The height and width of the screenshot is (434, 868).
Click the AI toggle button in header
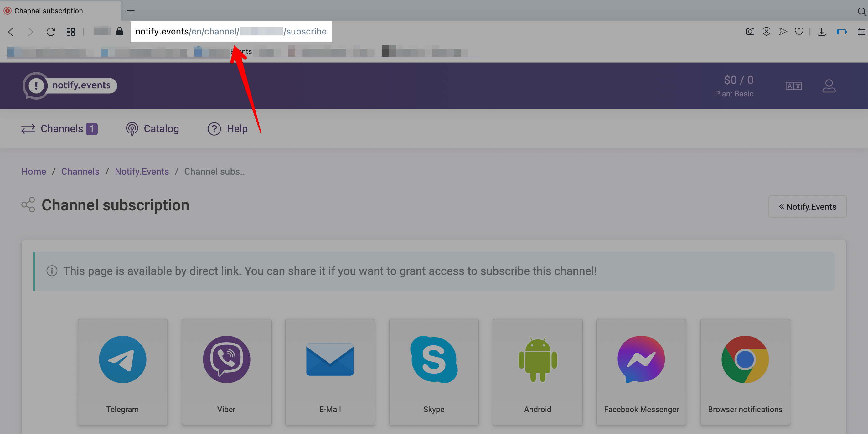(x=794, y=86)
